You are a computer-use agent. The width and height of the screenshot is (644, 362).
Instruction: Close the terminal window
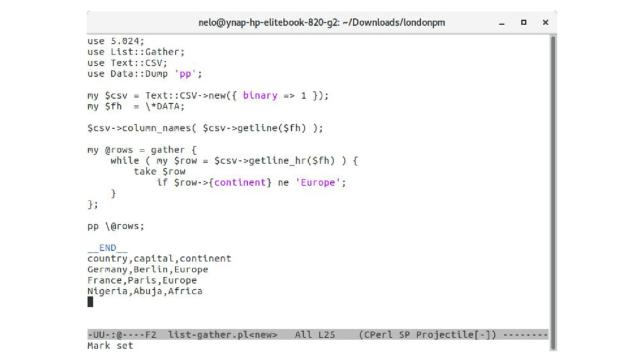545,23
